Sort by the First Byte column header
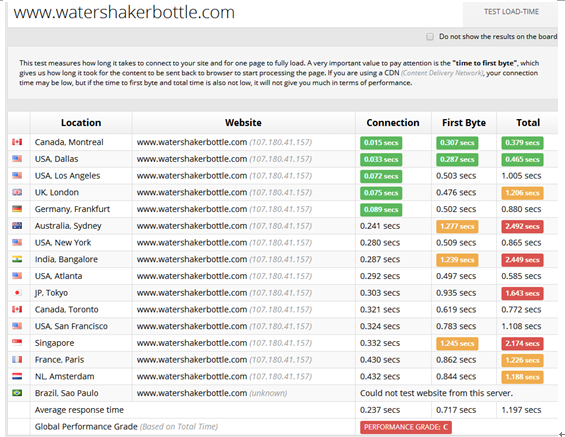565x437 pixels. click(x=464, y=122)
